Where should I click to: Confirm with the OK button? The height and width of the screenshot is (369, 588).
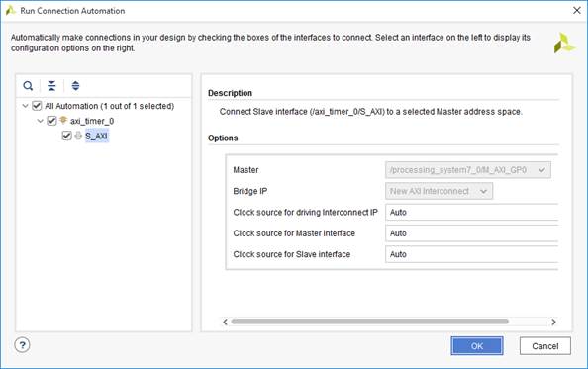[476, 346]
